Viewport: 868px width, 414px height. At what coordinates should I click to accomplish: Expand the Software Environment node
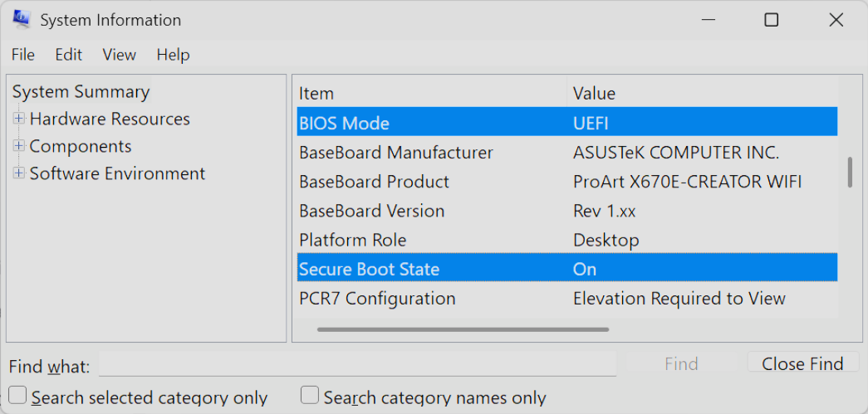click(19, 174)
